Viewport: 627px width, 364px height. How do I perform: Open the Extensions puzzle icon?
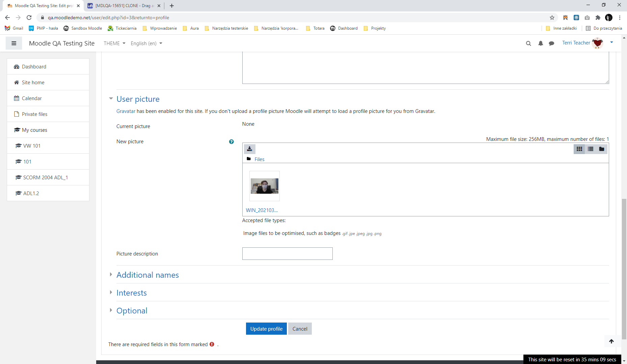click(x=598, y=18)
